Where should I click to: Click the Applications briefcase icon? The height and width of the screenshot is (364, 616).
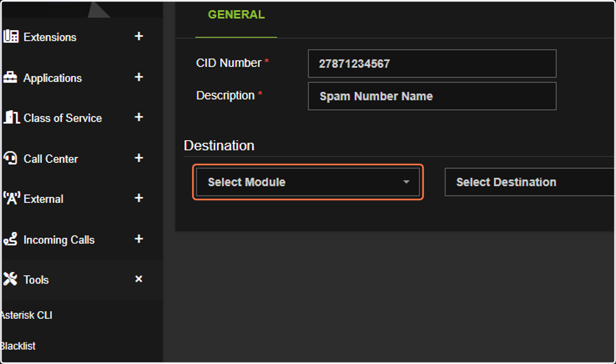pos(10,78)
